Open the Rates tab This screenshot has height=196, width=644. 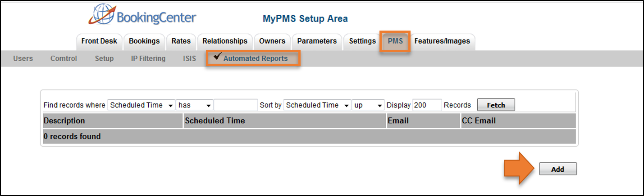pos(181,41)
